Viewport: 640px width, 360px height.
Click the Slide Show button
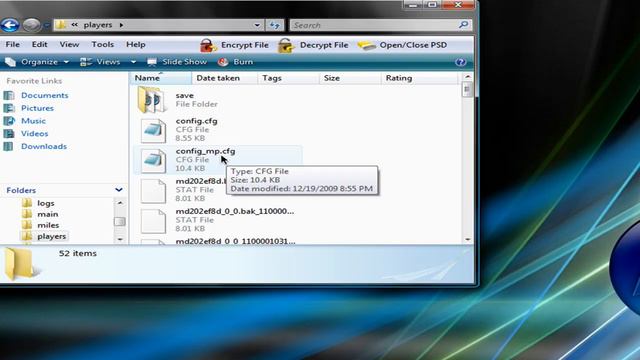coord(177,62)
